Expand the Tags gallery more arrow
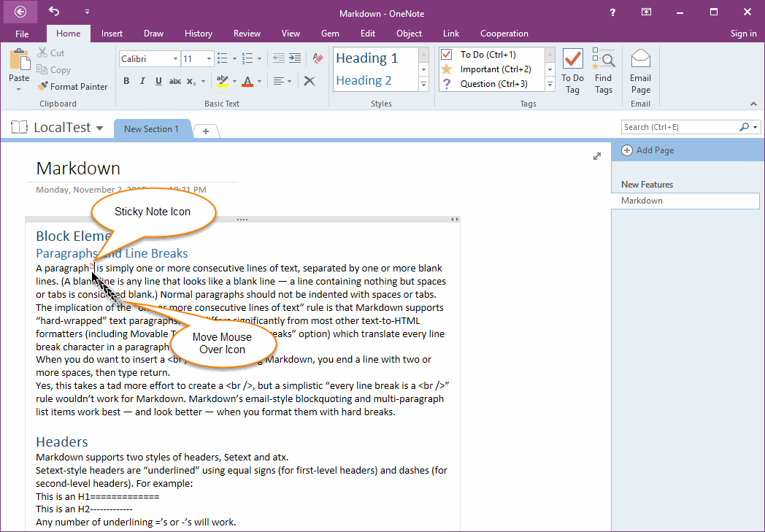This screenshot has height=532, width=765. pyautogui.click(x=550, y=85)
